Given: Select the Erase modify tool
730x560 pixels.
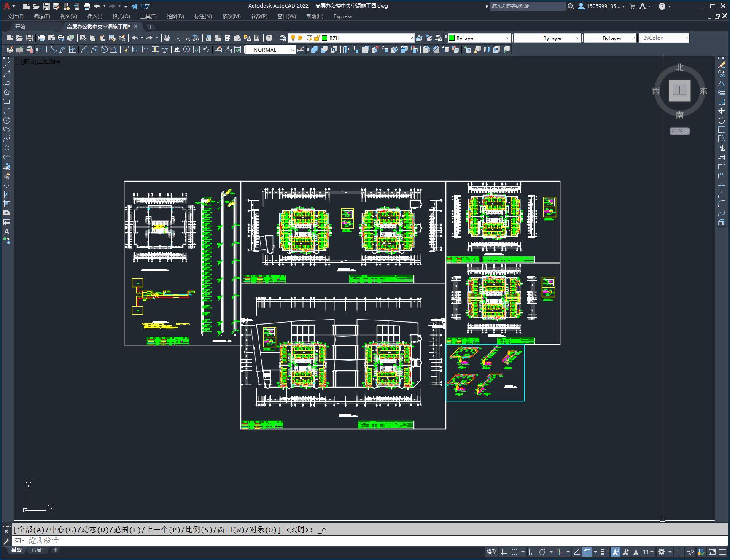Looking at the screenshot, I should (722, 65).
